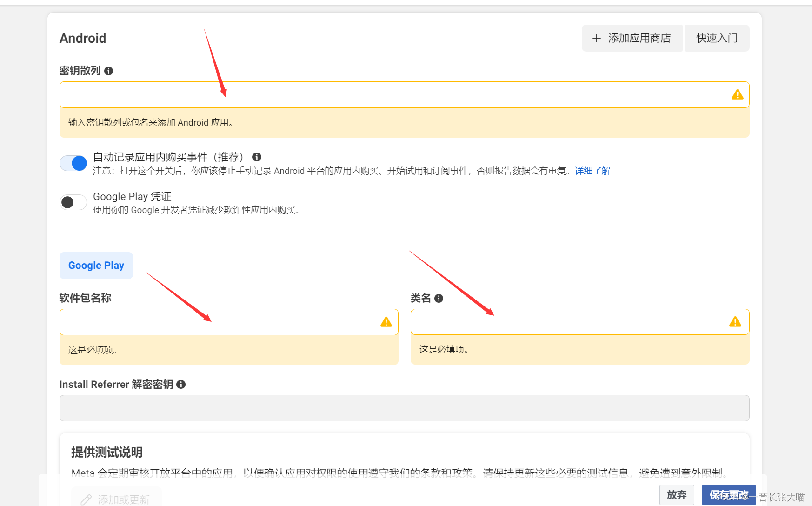
Task: Click the warning icon in the 软件包名称 field
Action: click(386, 322)
